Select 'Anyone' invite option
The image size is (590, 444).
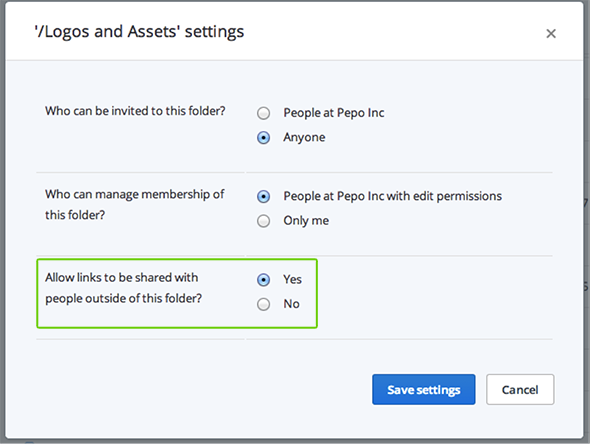coord(263,138)
